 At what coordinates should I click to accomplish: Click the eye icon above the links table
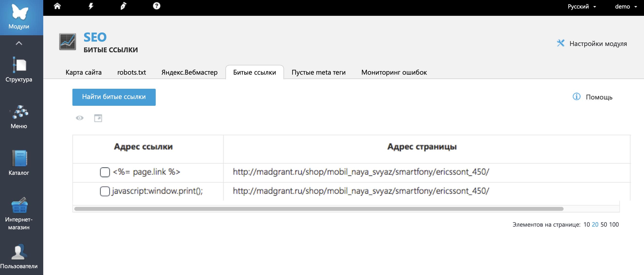click(x=79, y=118)
